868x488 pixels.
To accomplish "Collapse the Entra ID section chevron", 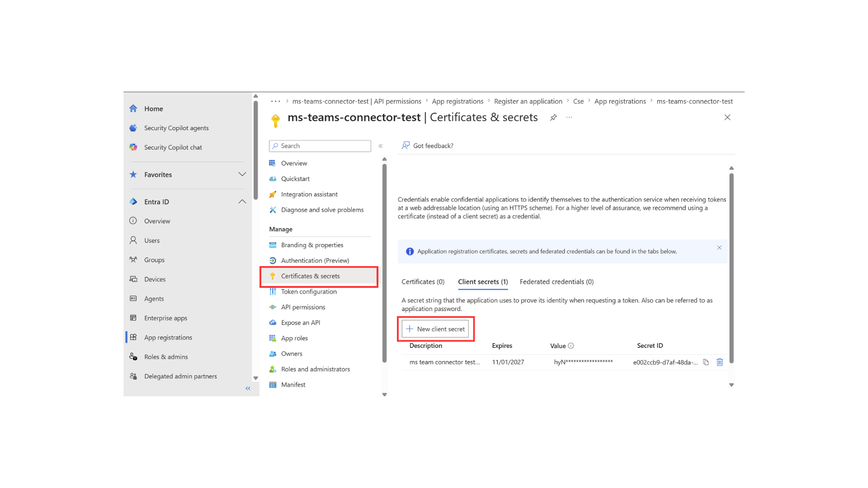I will click(x=242, y=202).
